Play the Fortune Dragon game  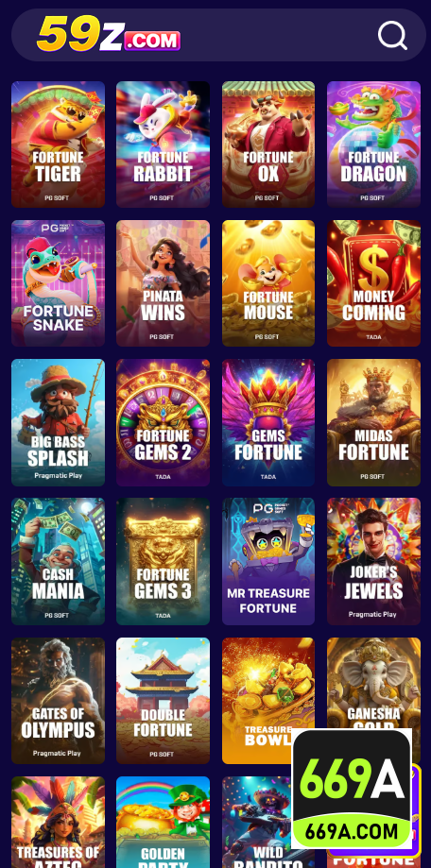coord(373,145)
